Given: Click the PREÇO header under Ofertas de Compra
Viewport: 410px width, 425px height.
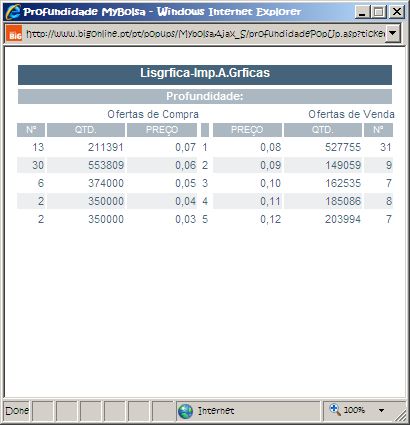Looking at the screenshot, I should tap(162, 130).
